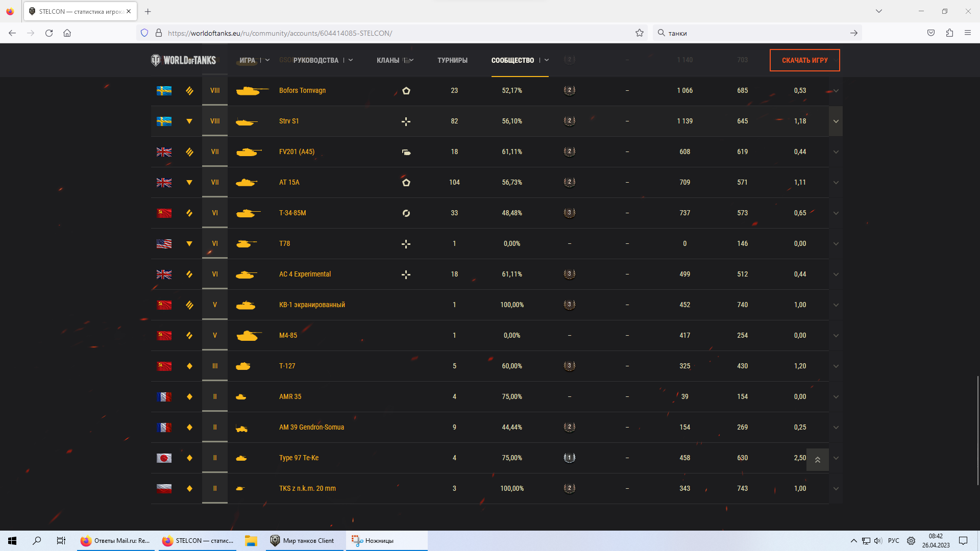
Task: Click the Скачать игру button
Action: [804, 60]
